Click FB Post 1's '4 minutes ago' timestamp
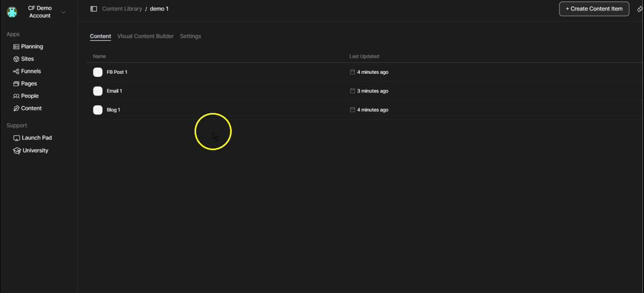Image resolution: width=644 pixels, height=293 pixels. click(x=373, y=72)
